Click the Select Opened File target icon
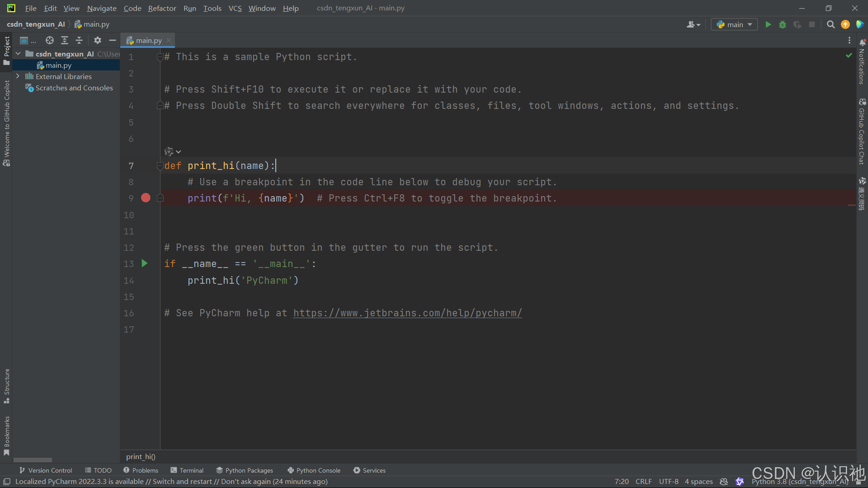Viewport: 868px width, 488px height. tap(50, 40)
